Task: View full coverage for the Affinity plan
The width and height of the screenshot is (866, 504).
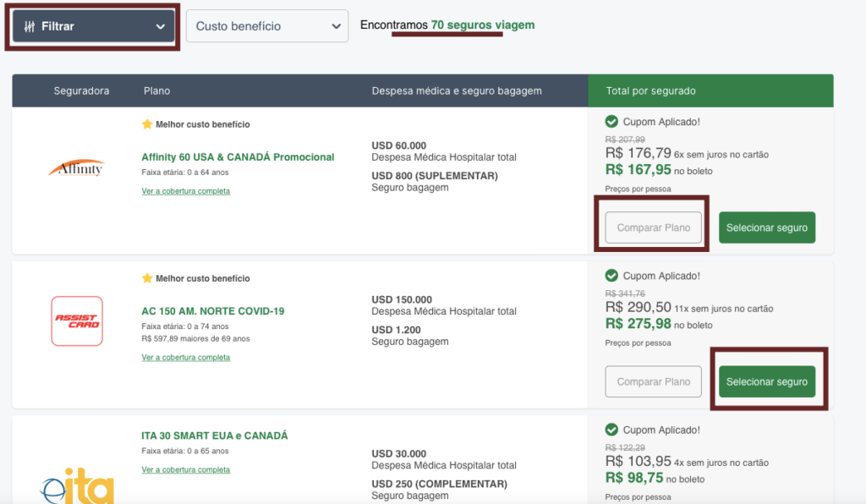Action: (185, 191)
